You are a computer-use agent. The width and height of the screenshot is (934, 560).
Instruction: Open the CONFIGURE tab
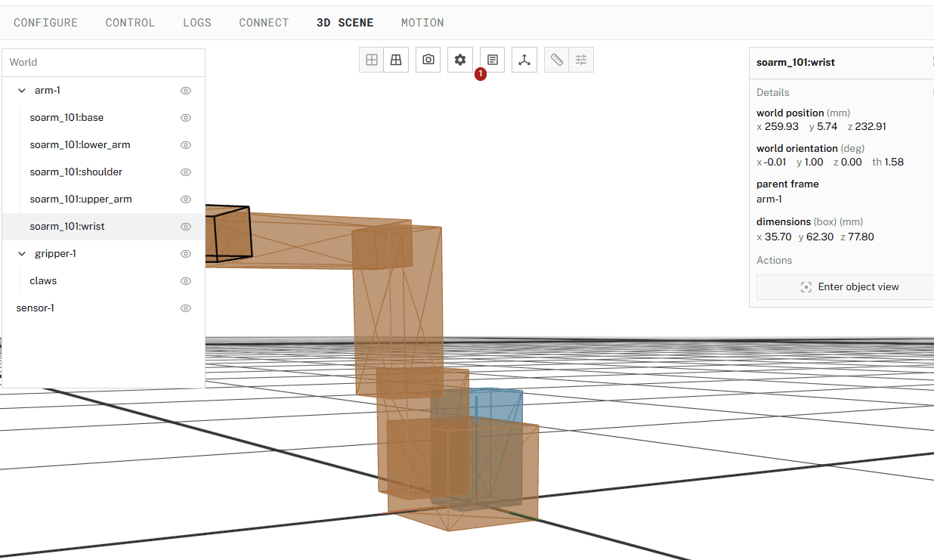pyautogui.click(x=45, y=23)
